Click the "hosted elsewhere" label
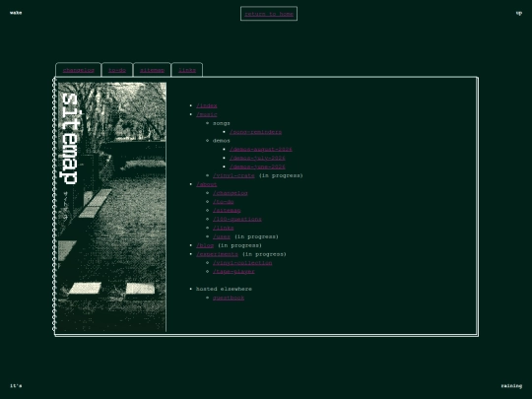The width and height of the screenshot is (532, 399). pos(224,289)
